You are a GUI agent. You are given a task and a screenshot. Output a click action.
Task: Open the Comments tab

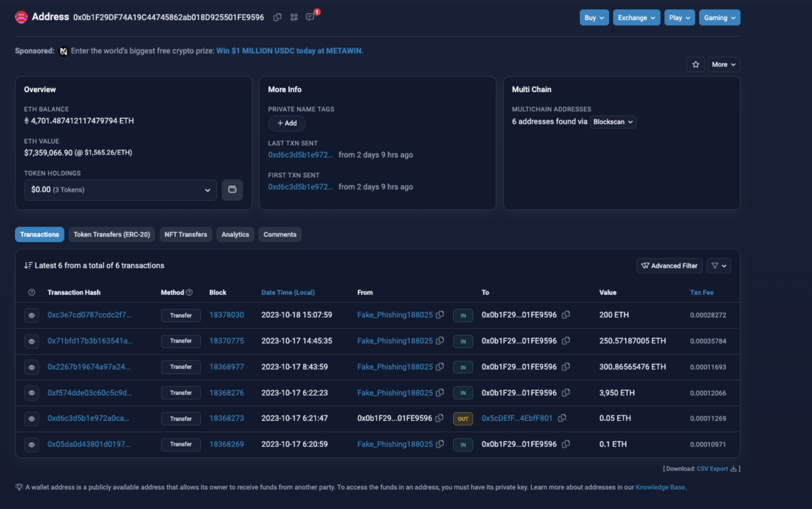tap(280, 235)
